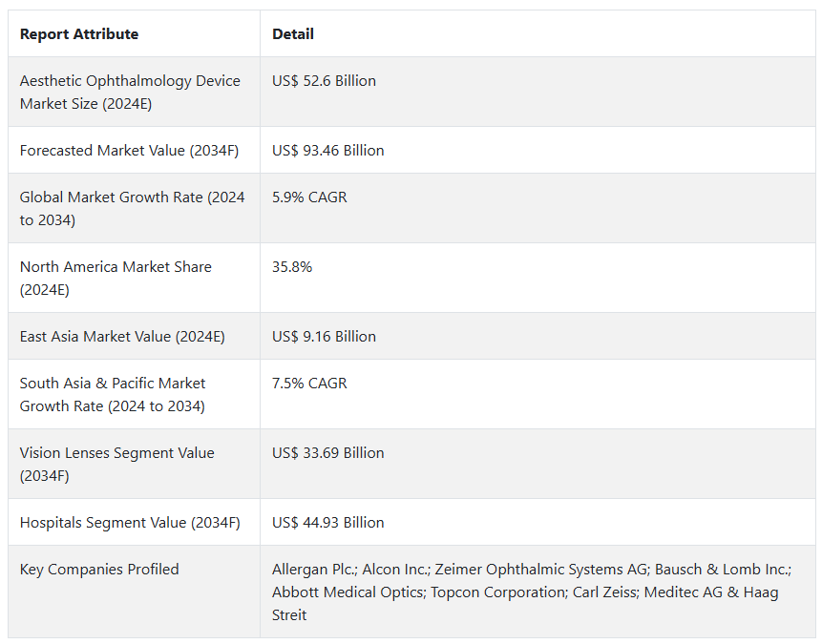Select South Asia & Pacific Market cell
The image size is (822, 644).
(113, 395)
